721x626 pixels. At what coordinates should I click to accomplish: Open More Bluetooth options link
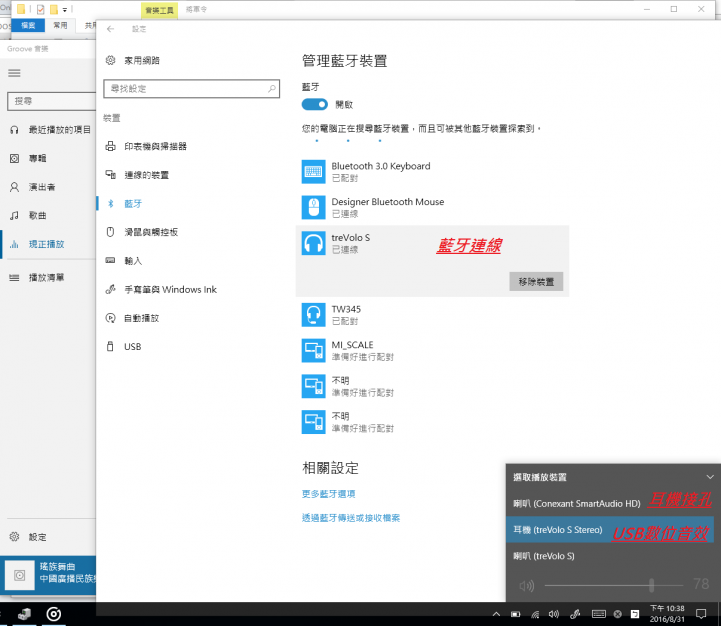pyautogui.click(x=328, y=494)
